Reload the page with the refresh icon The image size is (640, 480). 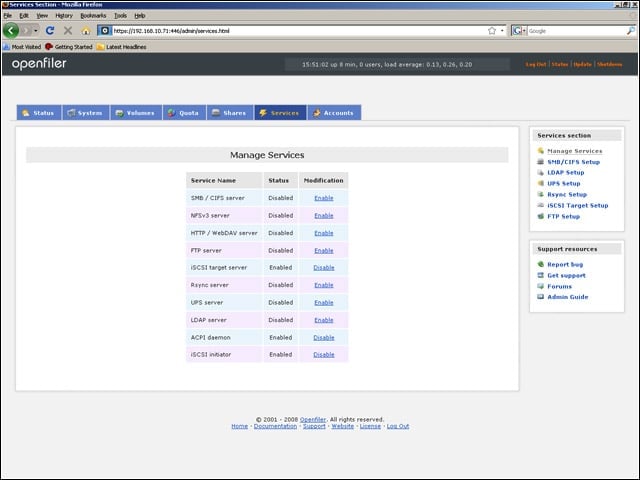point(50,31)
